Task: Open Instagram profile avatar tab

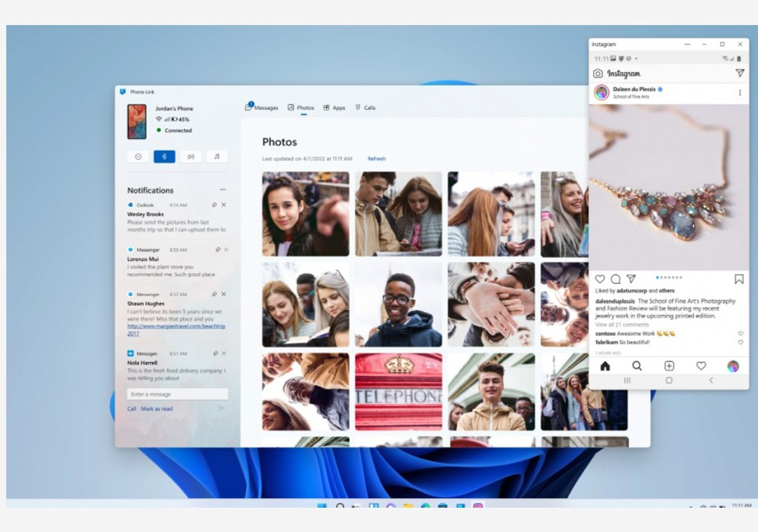Action: point(733,365)
